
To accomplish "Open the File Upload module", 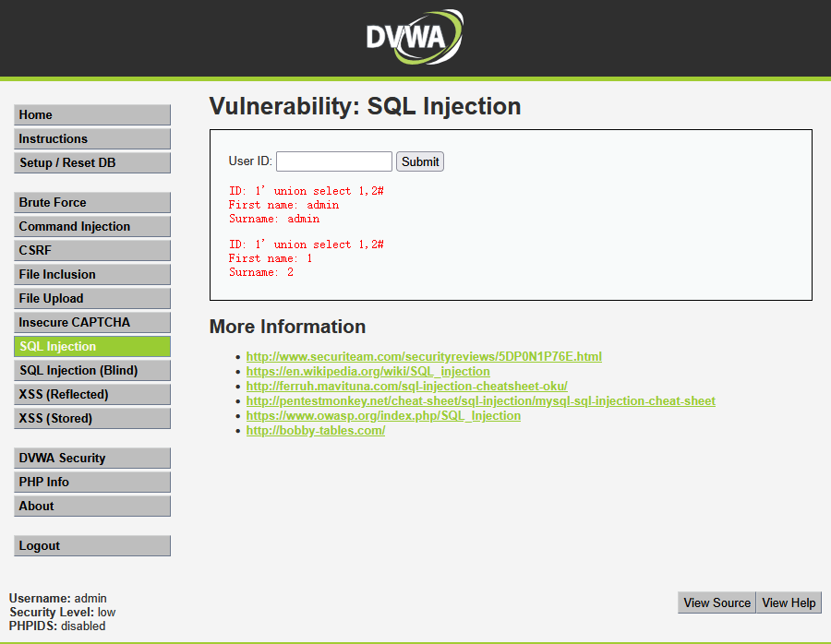I will coord(92,298).
